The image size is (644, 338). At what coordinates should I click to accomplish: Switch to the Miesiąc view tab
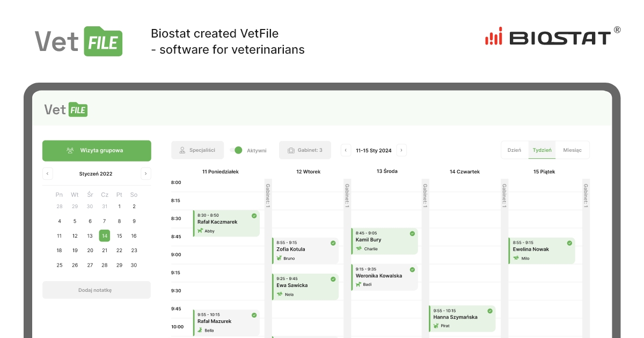coord(573,150)
